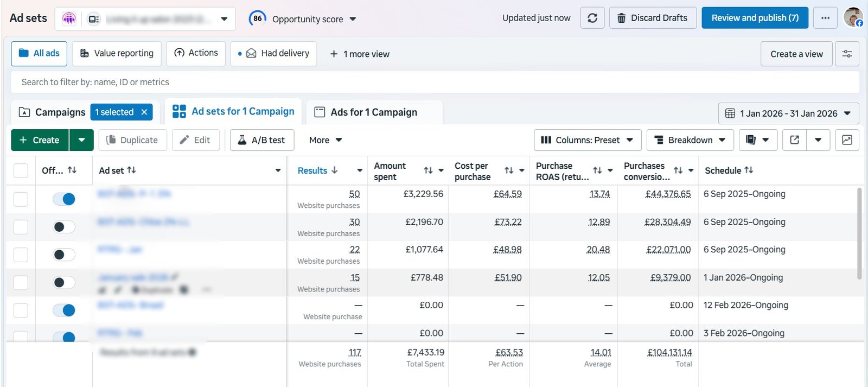The image size is (868, 387).
Task: Focus the search filter field
Action: tap(434, 82)
